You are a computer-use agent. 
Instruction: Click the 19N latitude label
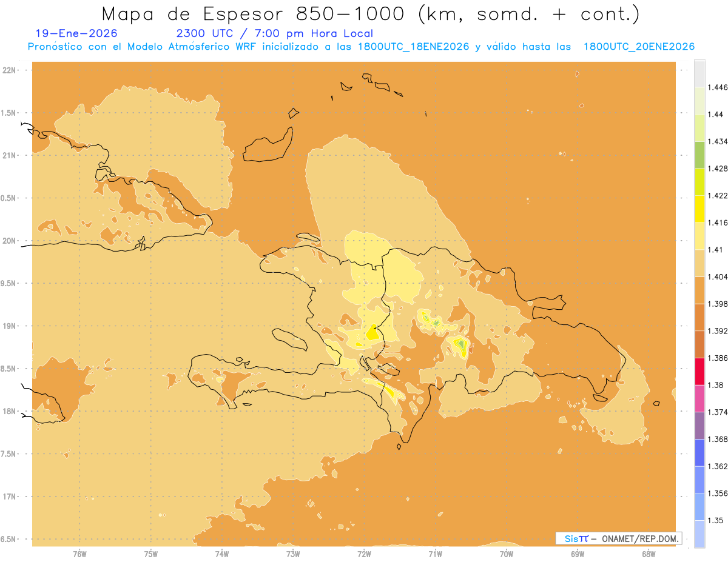tap(9, 326)
